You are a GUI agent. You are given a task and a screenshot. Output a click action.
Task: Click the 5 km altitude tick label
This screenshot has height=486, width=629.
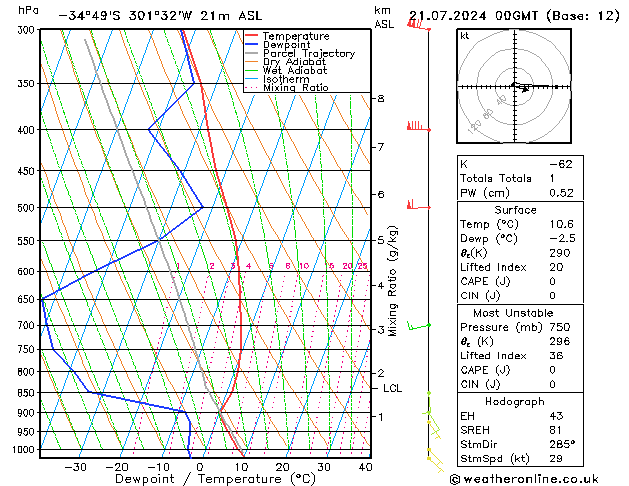pos(381,240)
